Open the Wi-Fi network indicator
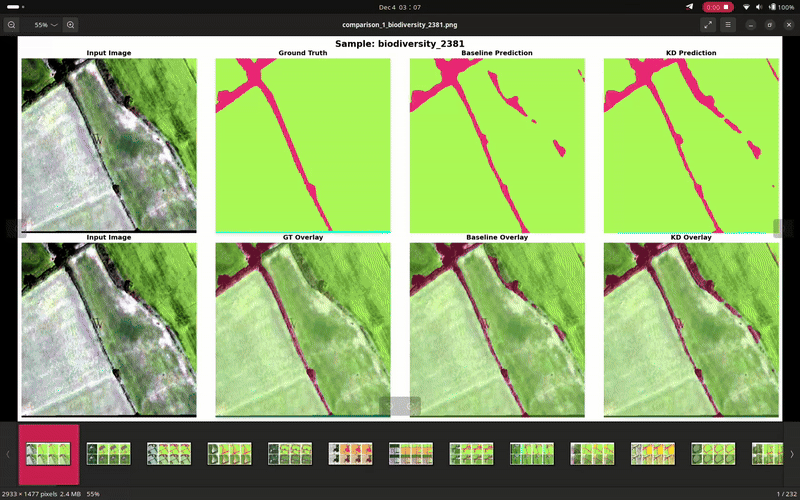Image resolution: width=800 pixels, height=500 pixels. tap(746, 7)
